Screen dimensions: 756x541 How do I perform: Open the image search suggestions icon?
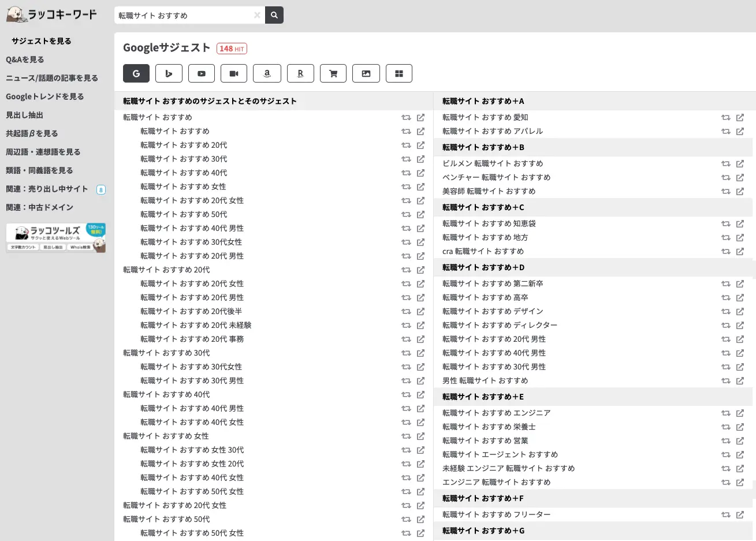[x=366, y=73]
